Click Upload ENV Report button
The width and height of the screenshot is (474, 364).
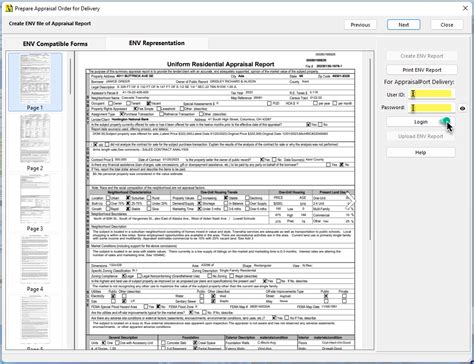coord(421,136)
